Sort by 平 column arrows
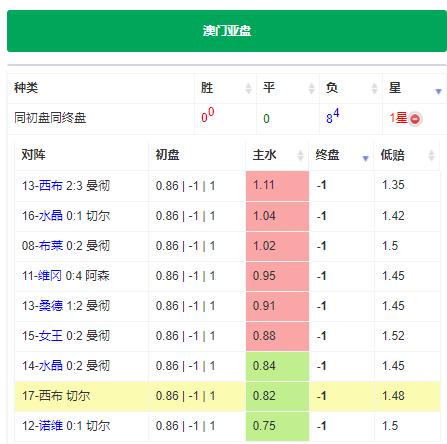 click(311, 88)
